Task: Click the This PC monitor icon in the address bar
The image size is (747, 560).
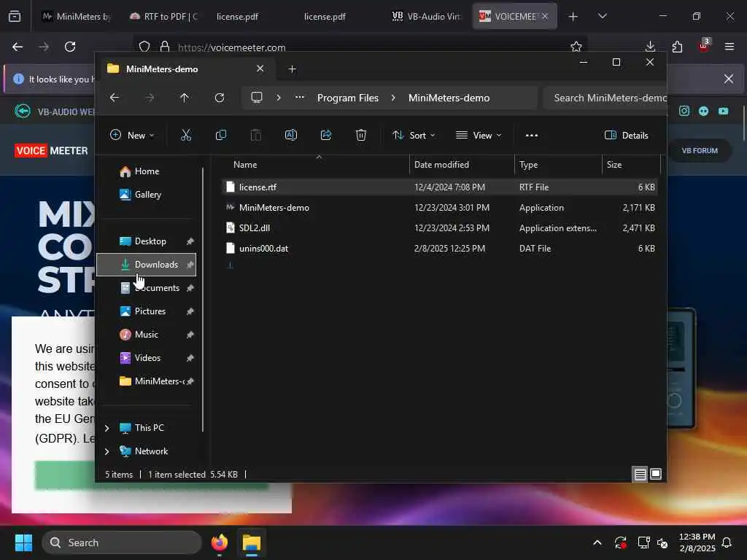Action: click(257, 98)
